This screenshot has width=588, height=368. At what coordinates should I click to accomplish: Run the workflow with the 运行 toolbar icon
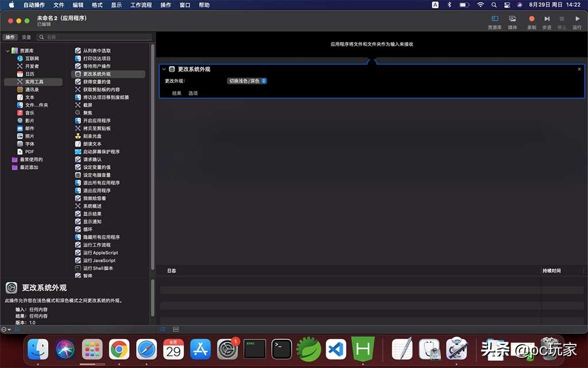point(577,18)
